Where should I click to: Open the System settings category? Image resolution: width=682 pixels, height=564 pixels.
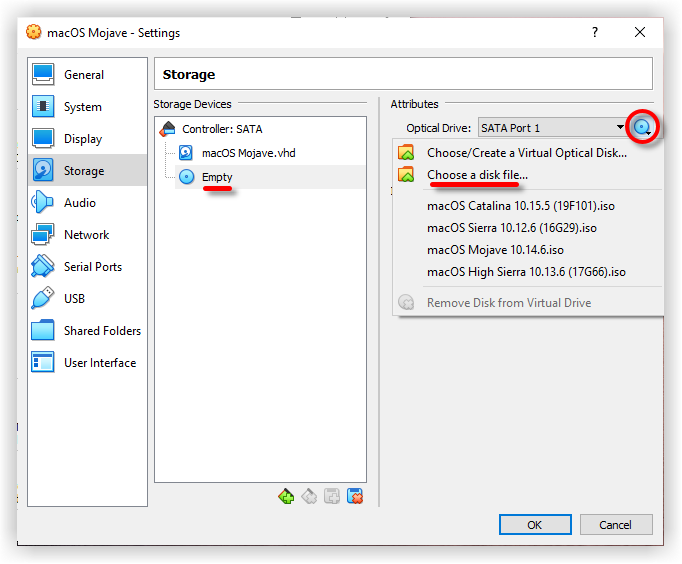click(83, 107)
